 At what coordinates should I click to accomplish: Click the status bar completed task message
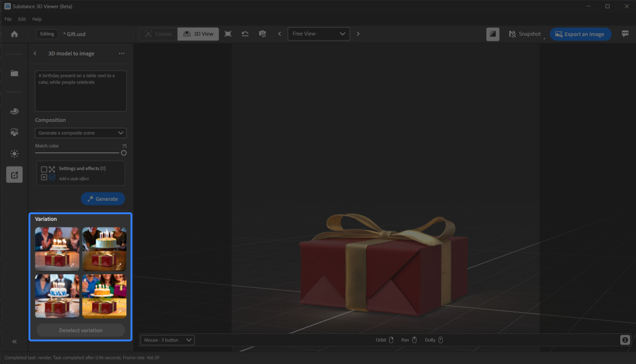(x=82, y=358)
